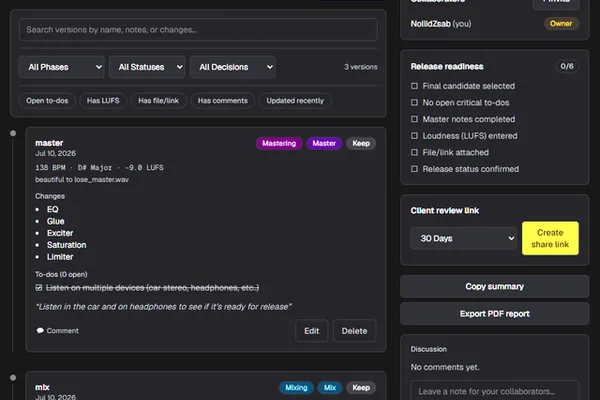Click the Jul 10, 2026 date under master
The width and height of the screenshot is (600, 400).
(55, 153)
